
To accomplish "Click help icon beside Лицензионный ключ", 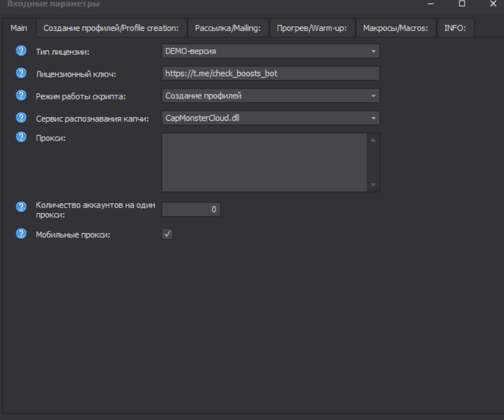I will point(21,73).
